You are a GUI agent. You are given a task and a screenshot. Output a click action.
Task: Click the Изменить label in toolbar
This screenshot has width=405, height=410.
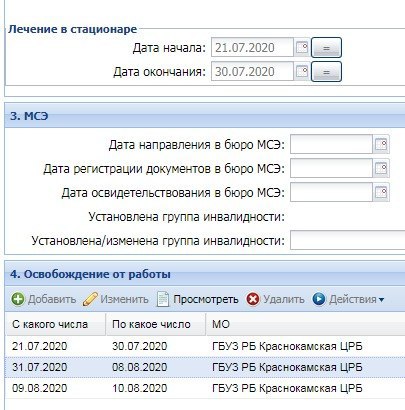point(124,299)
